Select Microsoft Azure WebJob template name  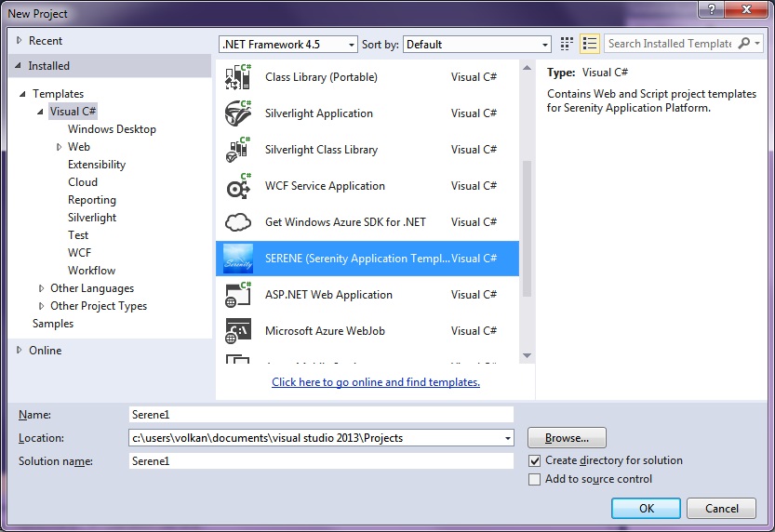click(325, 331)
